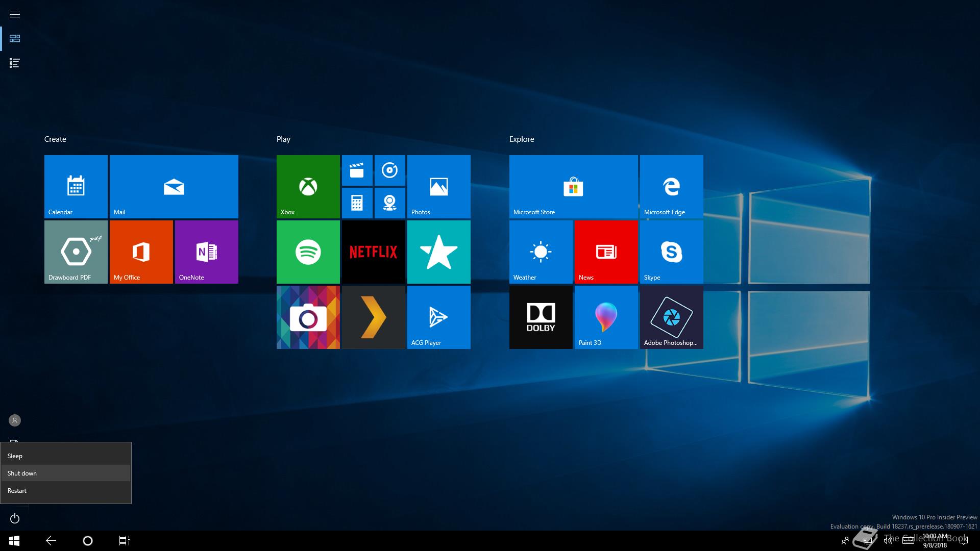Open the touch keyboard tray icon
The height and width of the screenshot is (551, 980).
tap(908, 541)
